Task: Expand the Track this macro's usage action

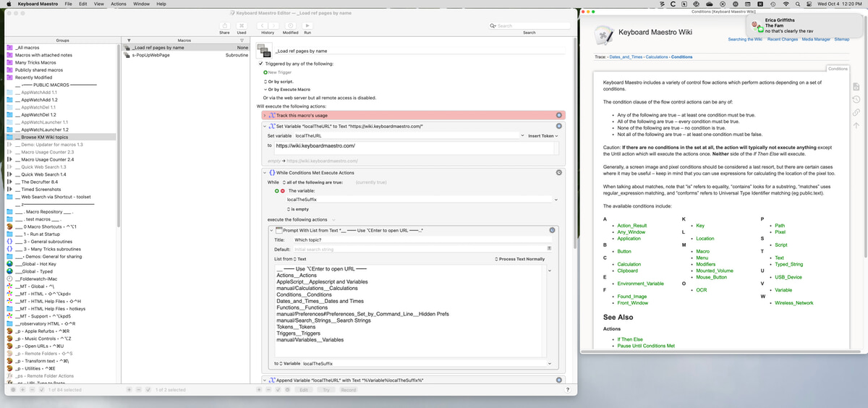Action: click(x=265, y=115)
